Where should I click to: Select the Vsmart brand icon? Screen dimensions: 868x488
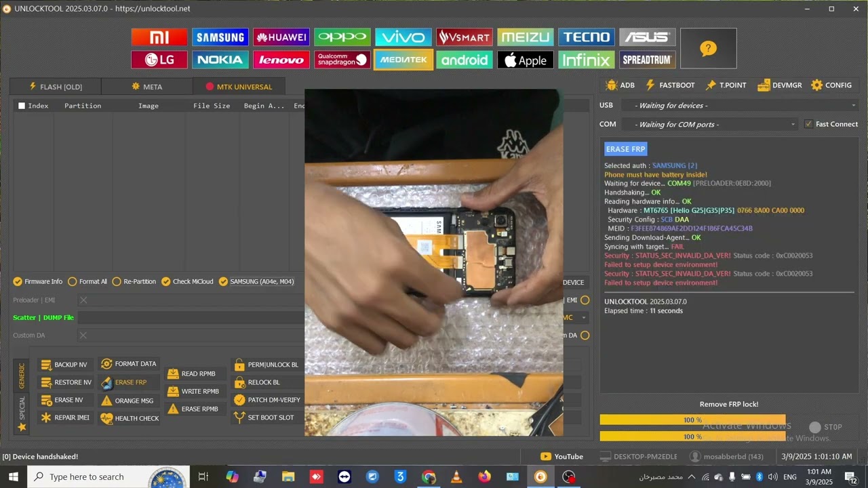[x=465, y=37]
